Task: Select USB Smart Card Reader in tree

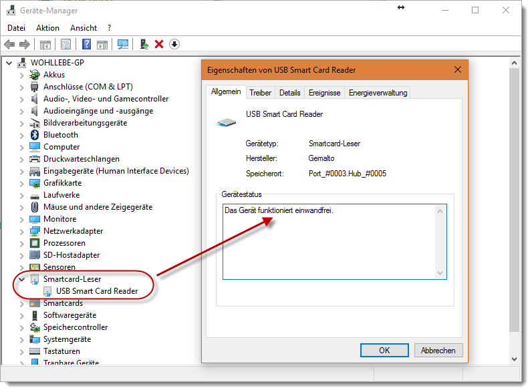Action: coord(97,291)
